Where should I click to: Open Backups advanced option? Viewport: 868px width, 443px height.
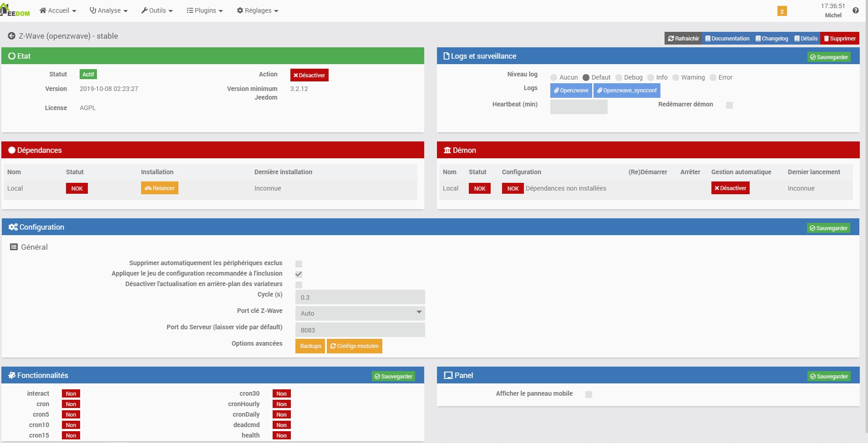coord(310,346)
